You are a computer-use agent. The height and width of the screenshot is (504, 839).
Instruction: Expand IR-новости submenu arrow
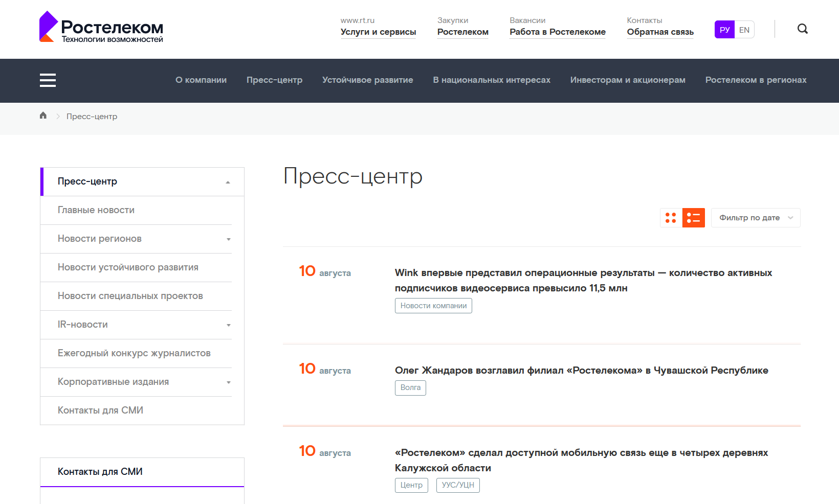pyautogui.click(x=229, y=325)
